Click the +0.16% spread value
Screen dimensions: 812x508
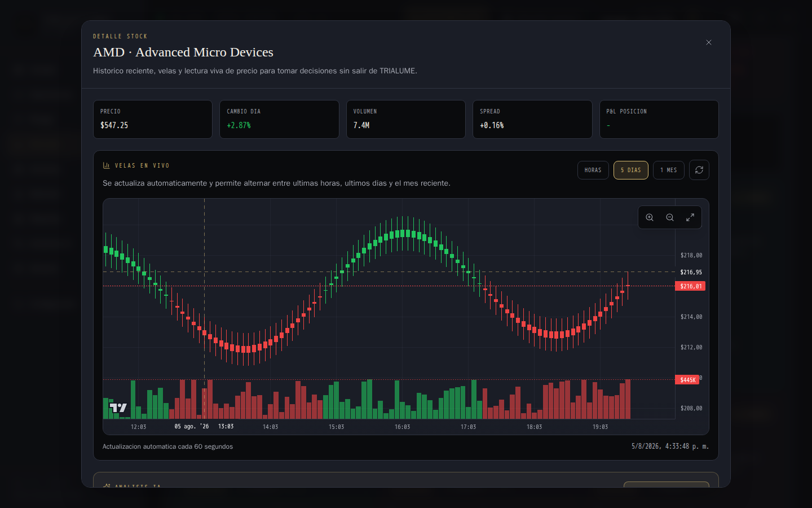[x=492, y=125]
